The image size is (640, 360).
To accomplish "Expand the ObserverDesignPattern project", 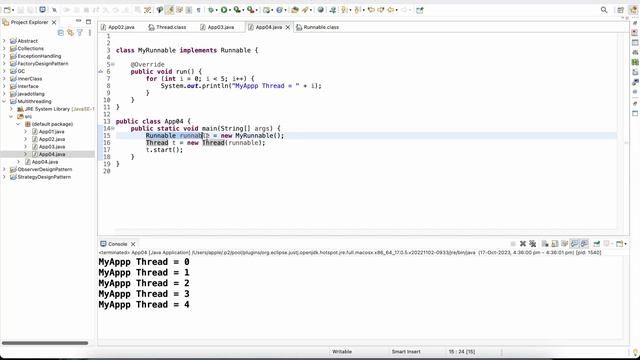I will point(4,169).
